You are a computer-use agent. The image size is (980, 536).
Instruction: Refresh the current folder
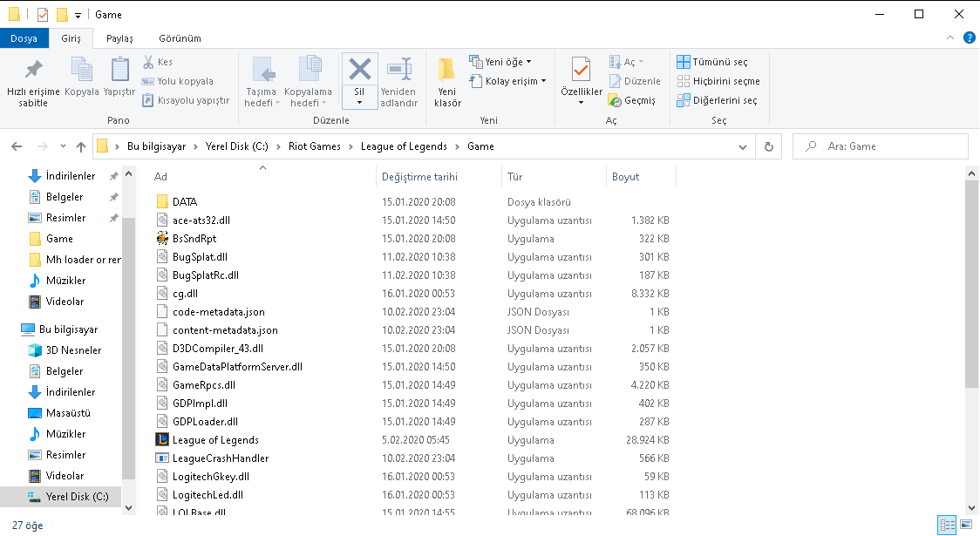click(769, 146)
